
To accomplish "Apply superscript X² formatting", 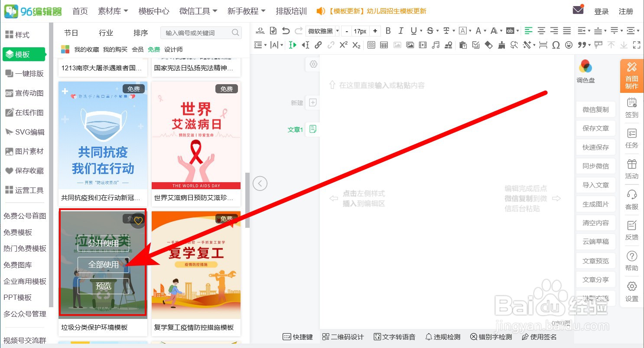I will coord(344,45).
